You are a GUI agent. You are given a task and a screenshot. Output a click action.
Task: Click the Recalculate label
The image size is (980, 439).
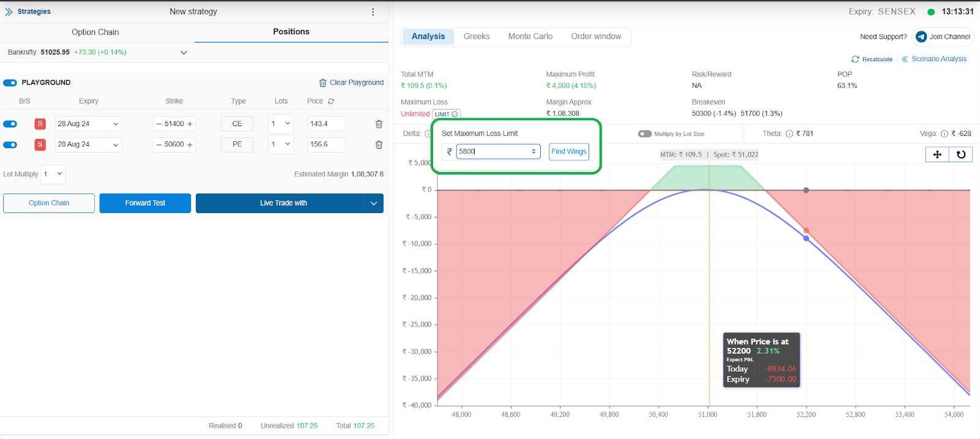click(877, 59)
